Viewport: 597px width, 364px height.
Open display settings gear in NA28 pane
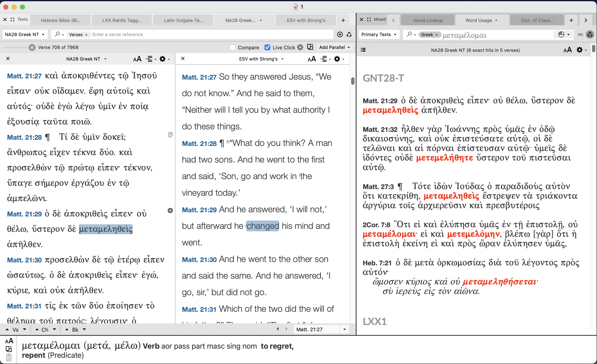point(163,59)
